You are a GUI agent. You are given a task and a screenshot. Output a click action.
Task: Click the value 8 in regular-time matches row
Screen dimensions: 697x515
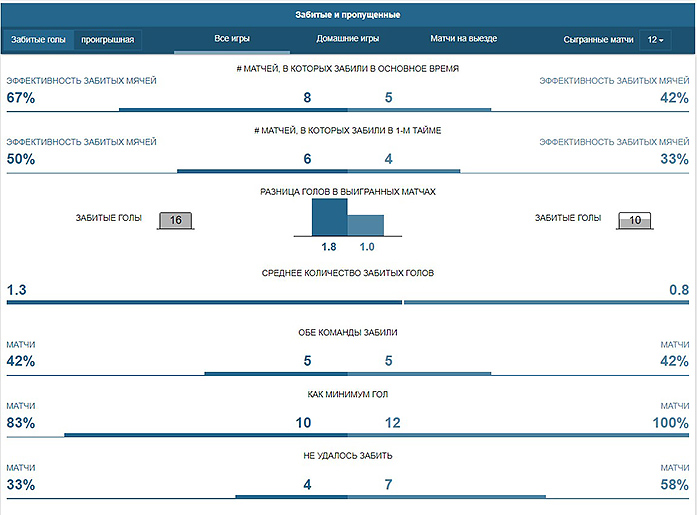point(308,97)
